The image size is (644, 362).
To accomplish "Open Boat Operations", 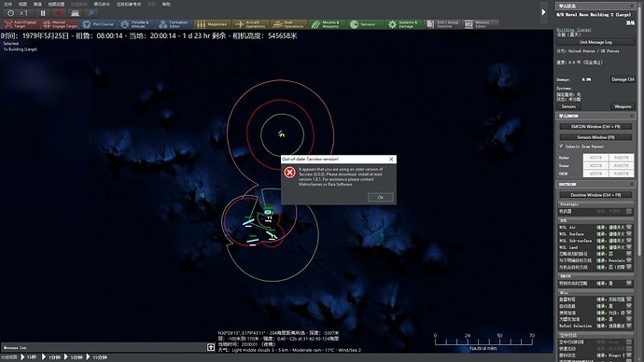I will point(288,24).
